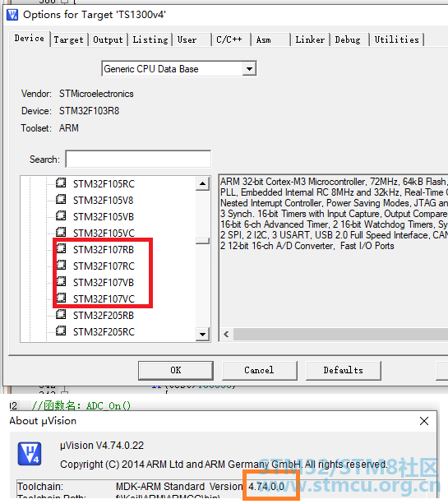Click the Cancel button
The width and height of the screenshot is (448, 504).
click(x=260, y=370)
